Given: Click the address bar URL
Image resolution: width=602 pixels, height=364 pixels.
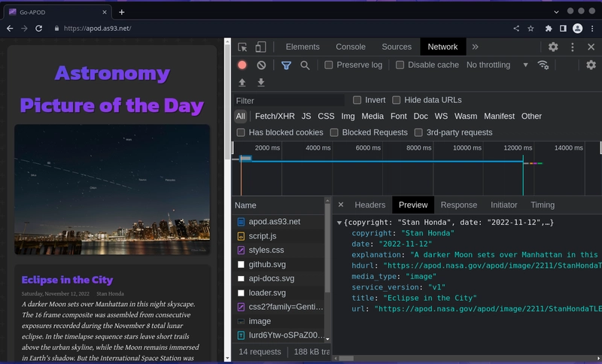Looking at the screenshot, I should 98,29.
